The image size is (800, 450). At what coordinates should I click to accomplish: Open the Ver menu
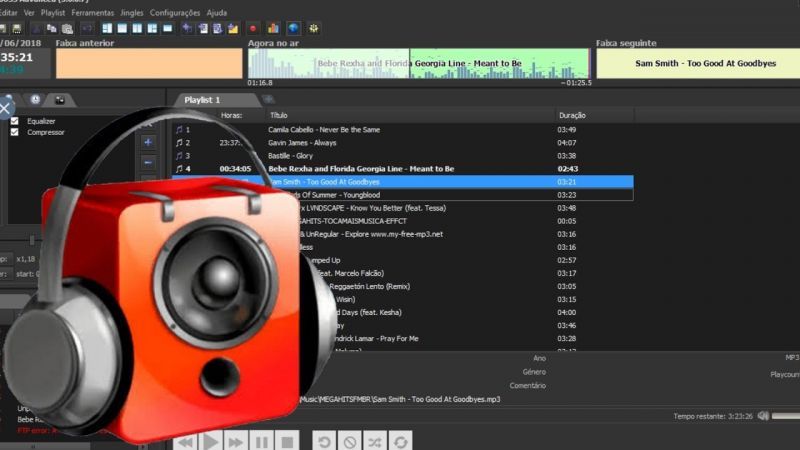(x=29, y=13)
